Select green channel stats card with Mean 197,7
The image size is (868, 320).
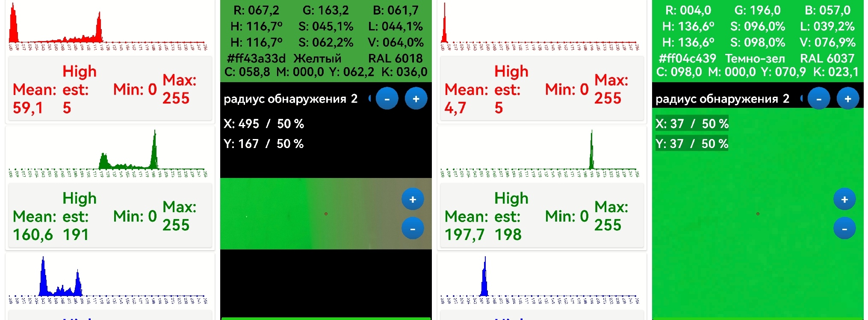tap(542, 216)
